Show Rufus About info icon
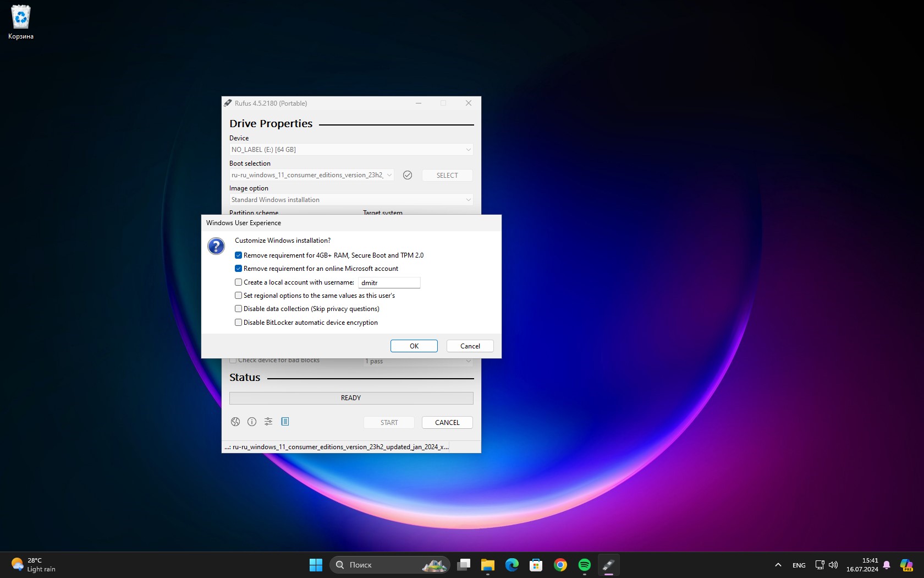Screen dimensions: 924x578 point(252,422)
